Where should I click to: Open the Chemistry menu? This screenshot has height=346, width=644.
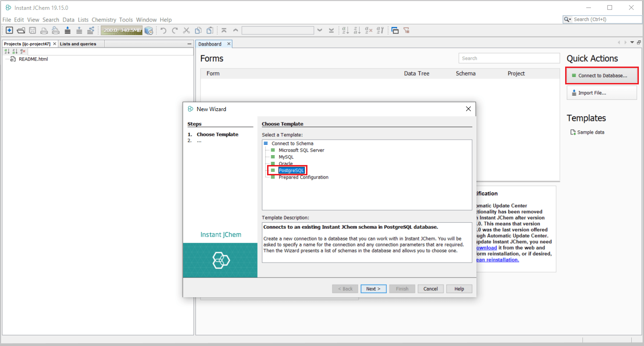click(x=104, y=20)
